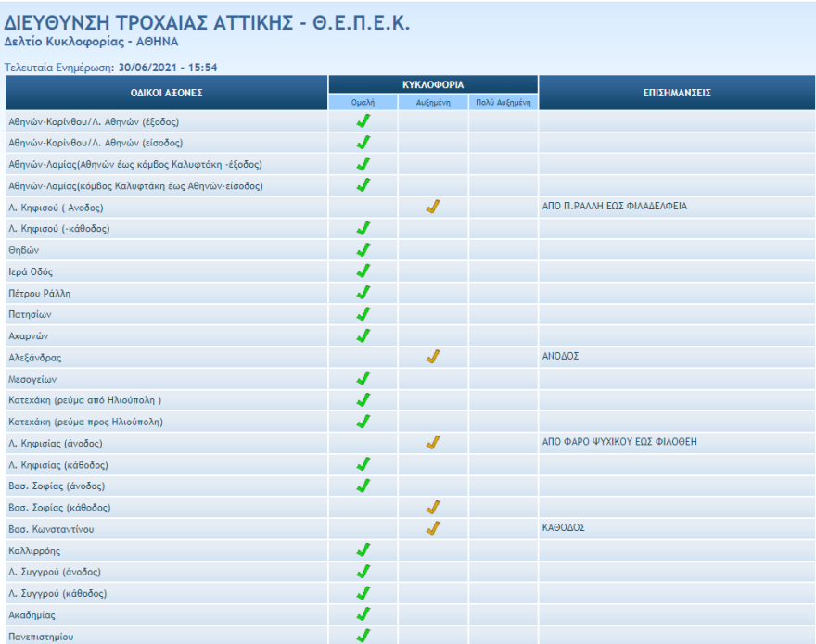
Task: Click the ΑΠΟ Π.ΡΑΛΛΗ ΕΩΣ ΦΙΛΑΔΕΛΦΕΙΑ note
Action: click(614, 208)
